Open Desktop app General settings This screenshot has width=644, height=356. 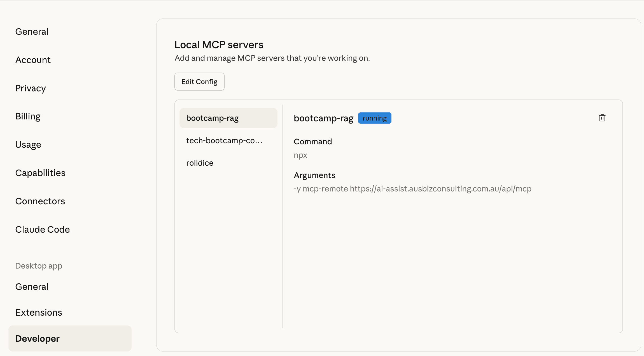click(32, 287)
